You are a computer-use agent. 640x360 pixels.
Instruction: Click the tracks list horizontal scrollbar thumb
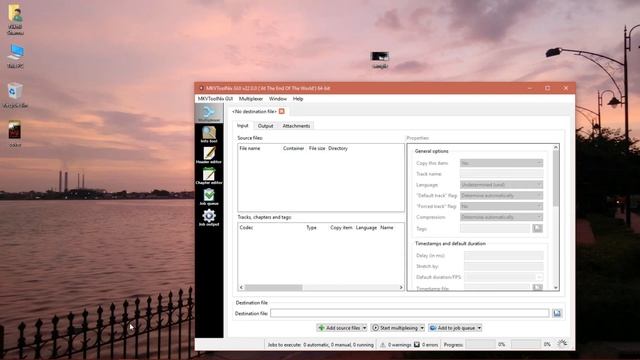[273, 287]
